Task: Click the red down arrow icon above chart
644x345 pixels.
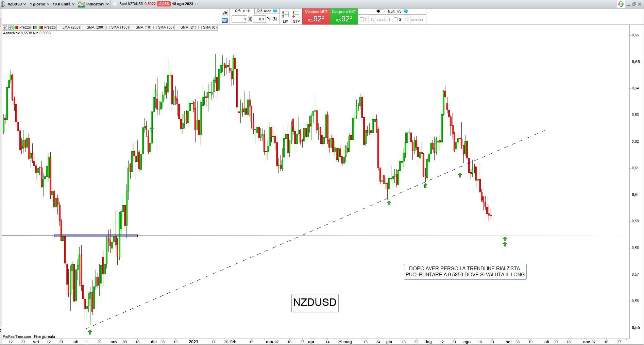Action: point(5,28)
